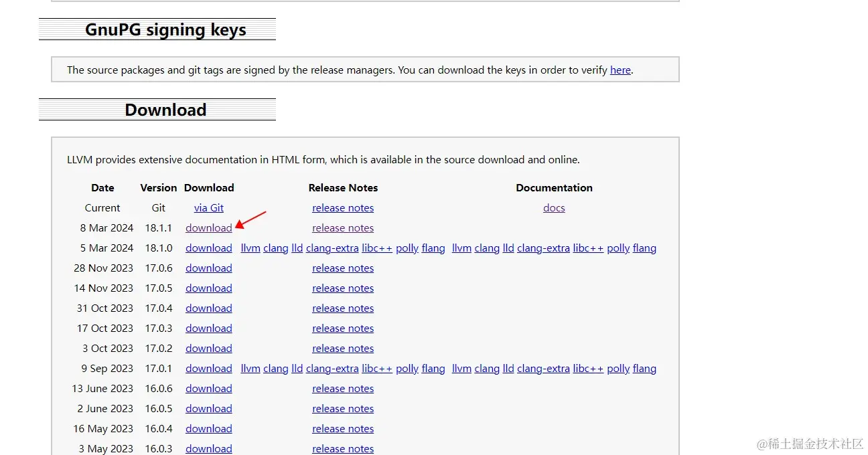The image size is (868, 455).
Task: Open release notes for Current Git row
Action: pyautogui.click(x=343, y=208)
